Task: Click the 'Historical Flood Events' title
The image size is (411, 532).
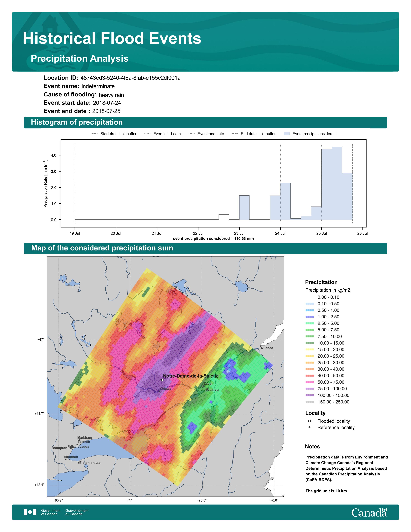Action: point(112,39)
